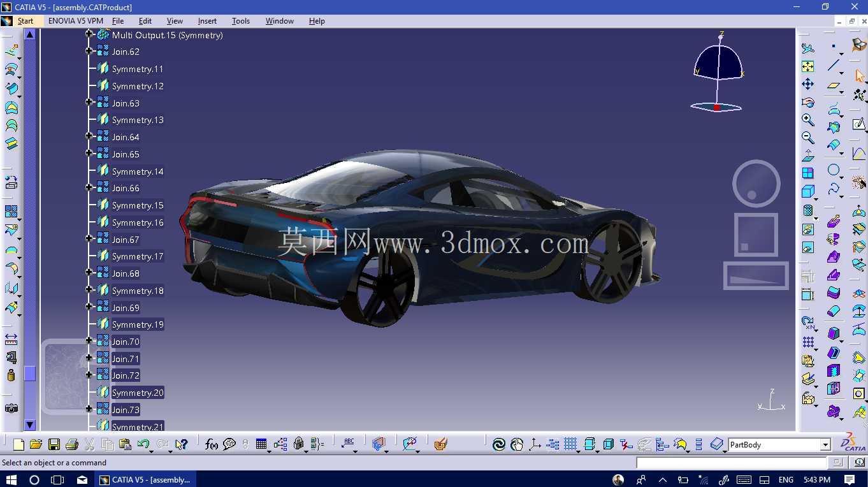Open the PartBody dropdown list
Image resolution: width=868 pixels, height=487 pixels.
(825, 445)
